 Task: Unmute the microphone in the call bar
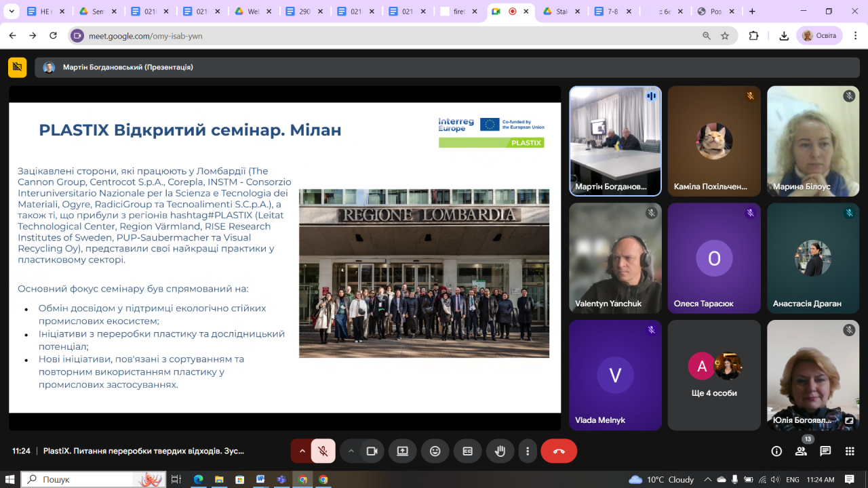(323, 451)
